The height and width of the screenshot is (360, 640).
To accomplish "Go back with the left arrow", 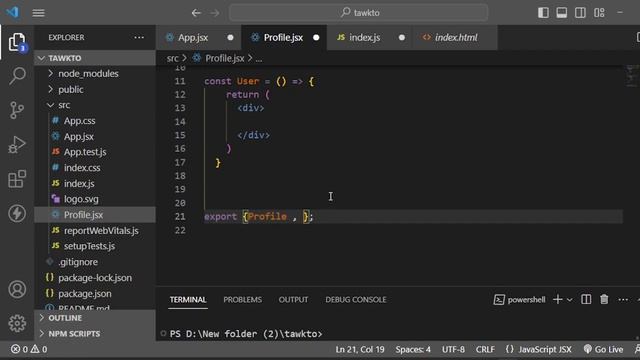I will [196, 13].
